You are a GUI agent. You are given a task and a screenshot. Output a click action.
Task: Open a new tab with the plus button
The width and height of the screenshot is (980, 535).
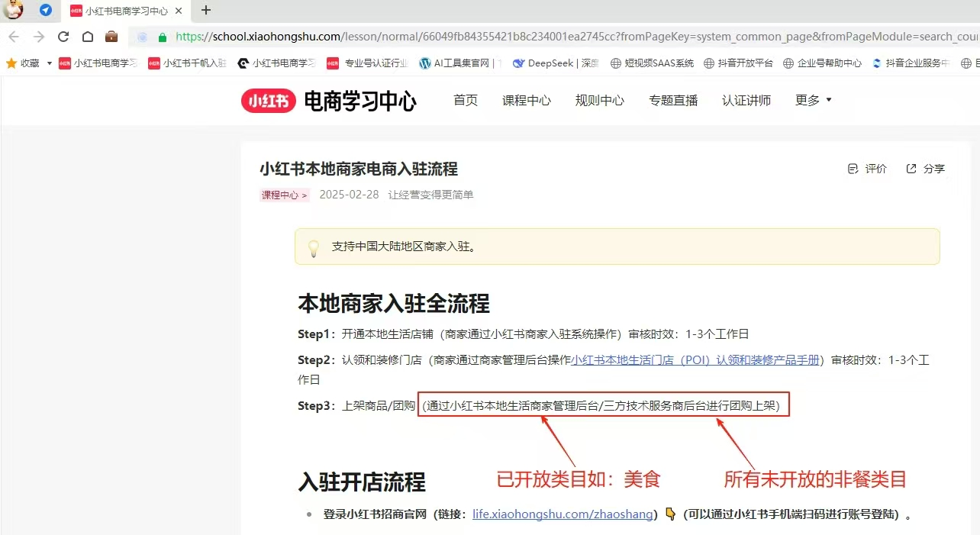point(205,10)
